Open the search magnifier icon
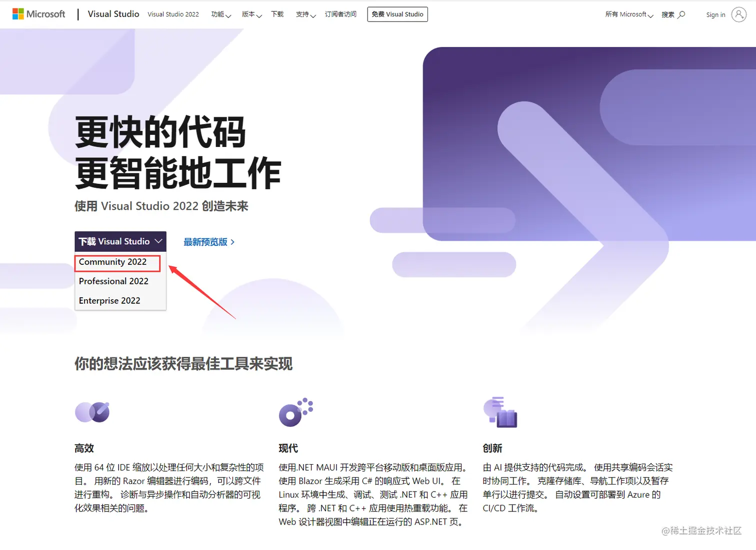 [x=681, y=14]
